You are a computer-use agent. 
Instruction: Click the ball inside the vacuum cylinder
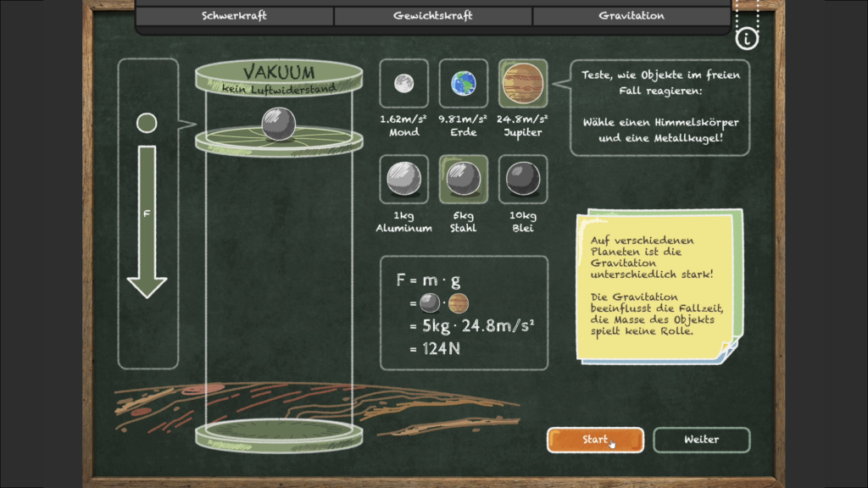click(277, 124)
